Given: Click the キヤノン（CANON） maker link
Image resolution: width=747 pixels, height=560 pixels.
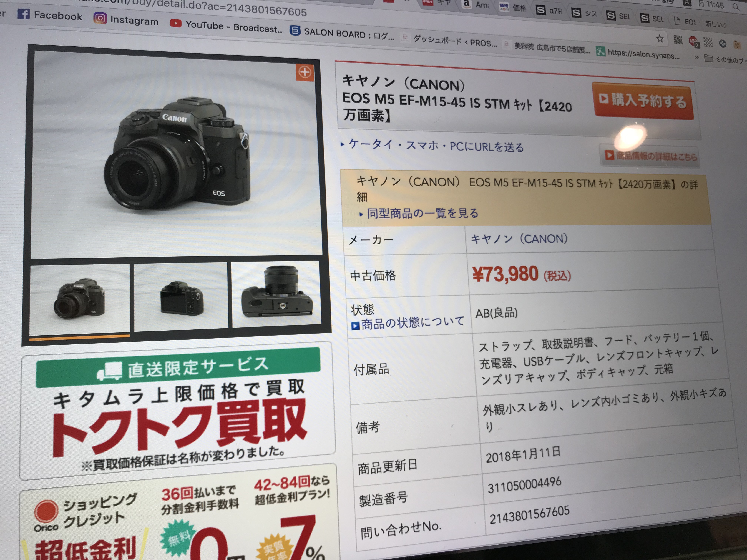Looking at the screenshot, I should coord(519,239).
